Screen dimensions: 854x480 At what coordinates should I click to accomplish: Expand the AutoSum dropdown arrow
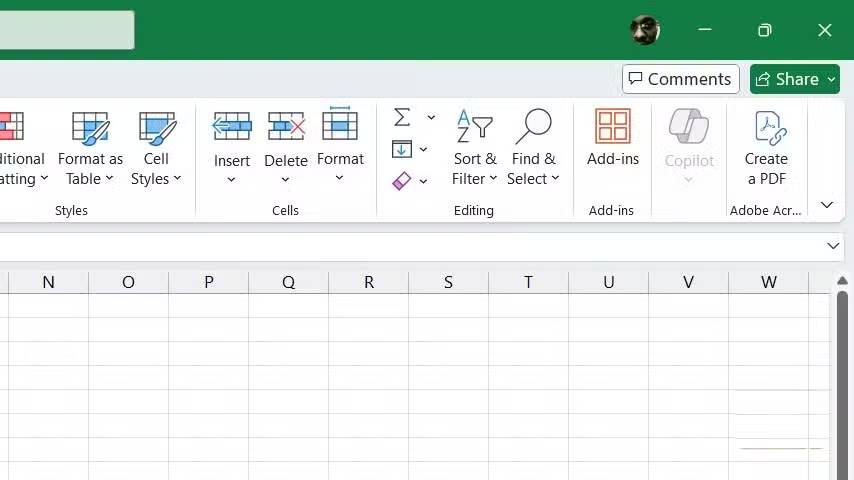(431, 117)
